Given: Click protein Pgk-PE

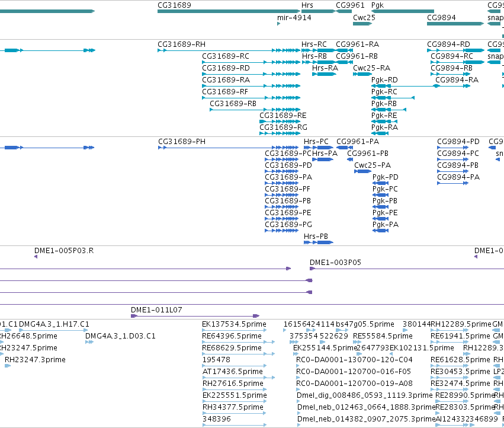Looking at the screenshot, I should click(385, 213).
